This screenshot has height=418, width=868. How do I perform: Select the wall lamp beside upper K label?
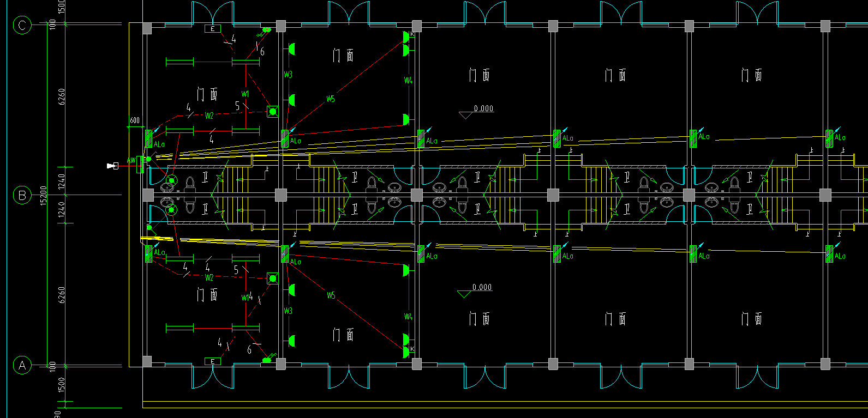[406, 37]
